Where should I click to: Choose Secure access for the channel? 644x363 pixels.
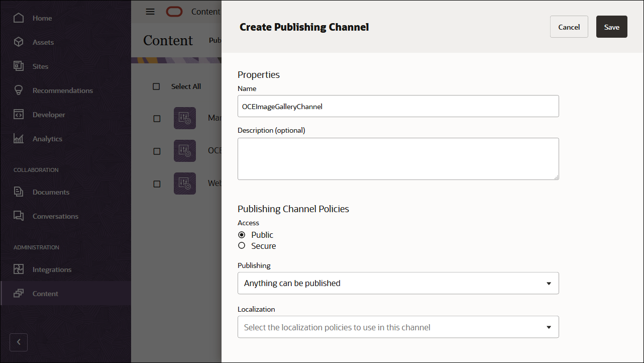(x=242, y=245)
